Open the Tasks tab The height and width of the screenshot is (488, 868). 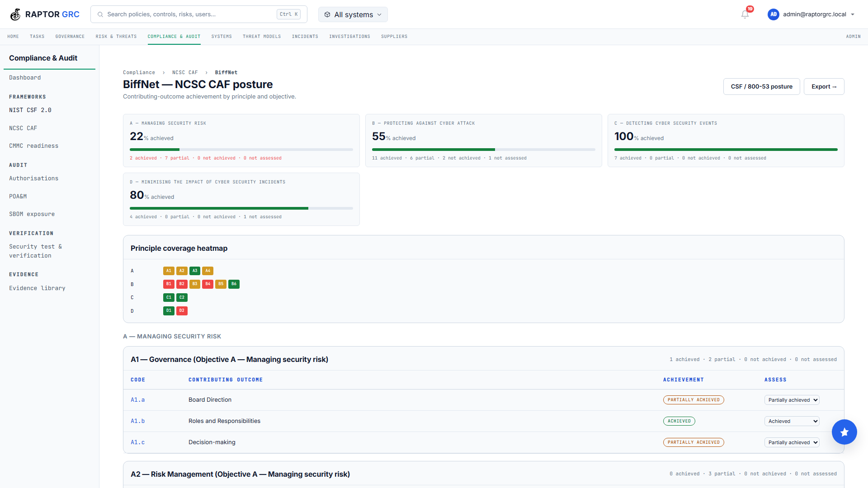[37, 37]
